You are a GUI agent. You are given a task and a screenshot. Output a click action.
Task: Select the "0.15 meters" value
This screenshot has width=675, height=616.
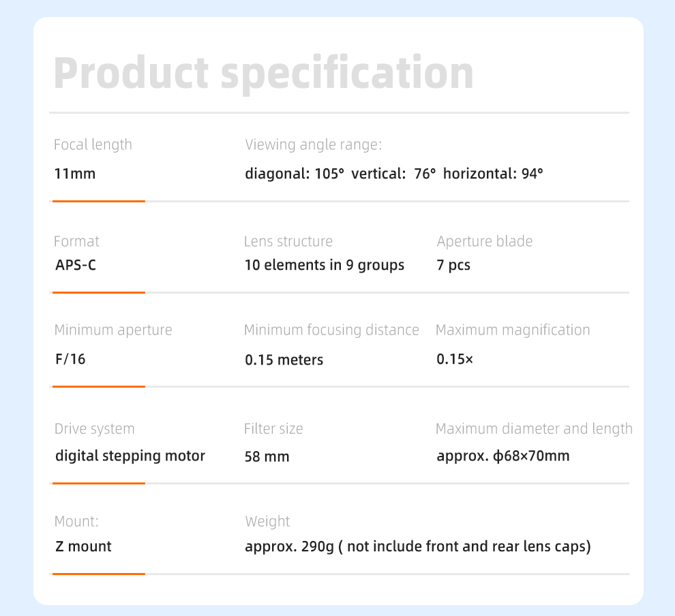coord(284,359)
